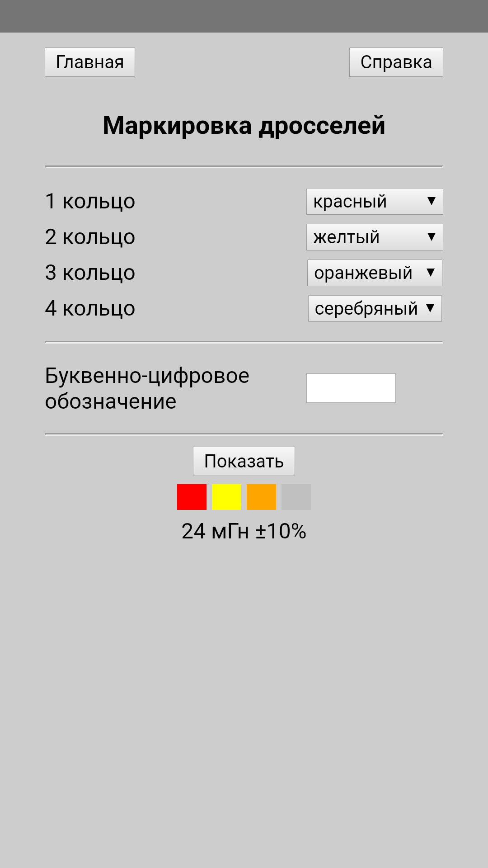Tap the 2 кольцо label
This screenshot has width=488, height=868.
click(x=90, y=237)
